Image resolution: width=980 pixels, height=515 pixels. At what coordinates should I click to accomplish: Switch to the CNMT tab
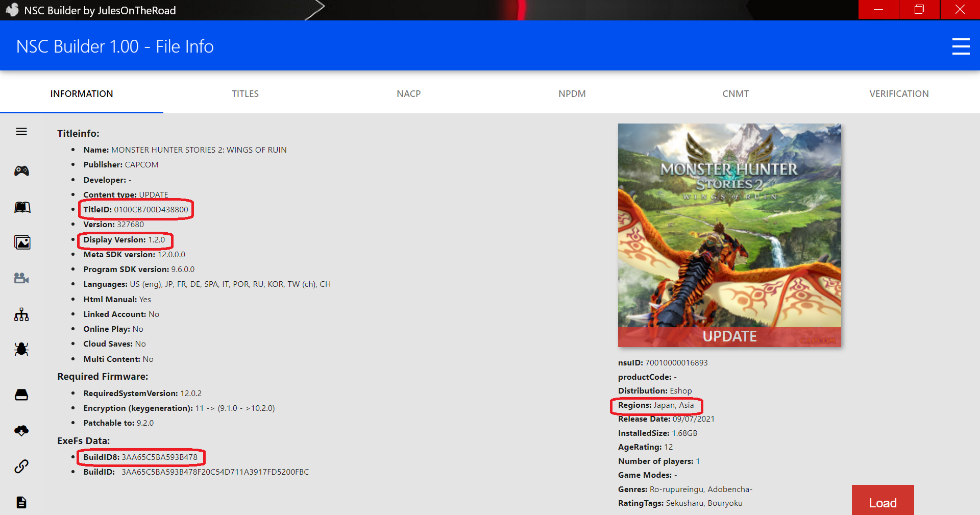(736, 94)
